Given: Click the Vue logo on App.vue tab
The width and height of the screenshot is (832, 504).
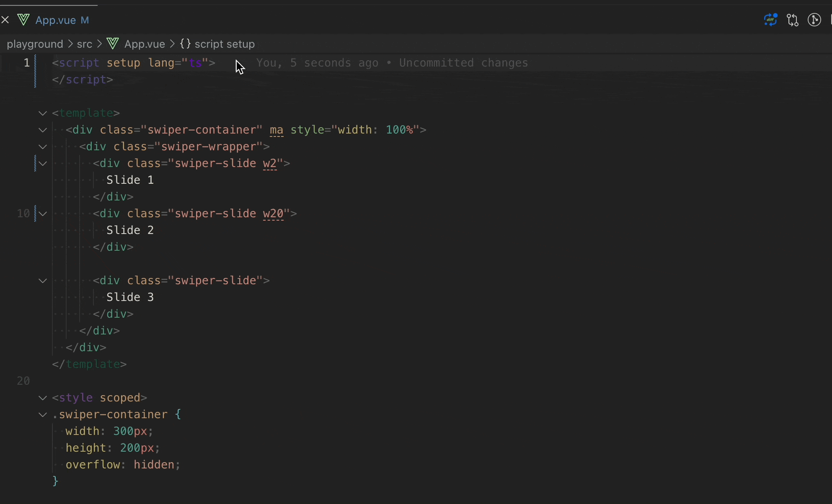Looking at the screenshot, I should click(23, 20).
